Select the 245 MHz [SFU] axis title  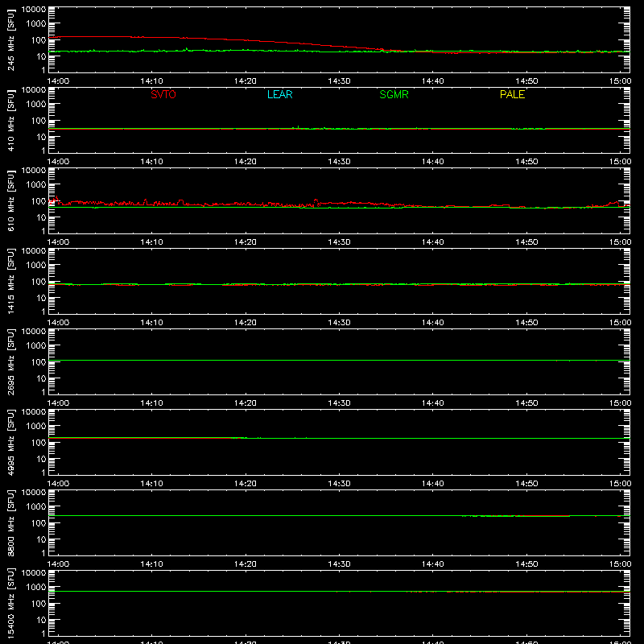(11, 39)
